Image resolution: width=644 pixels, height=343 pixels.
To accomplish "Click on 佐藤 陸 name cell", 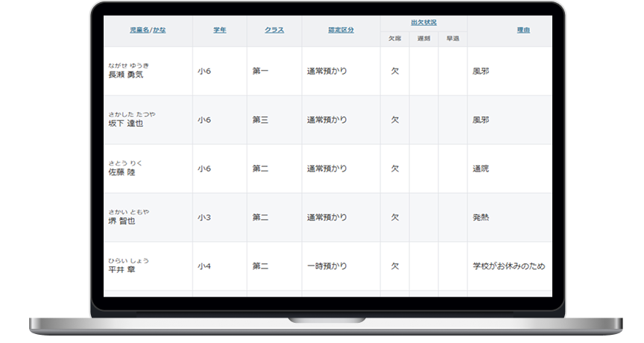I will pyautogui.click(x=121, y=172).
